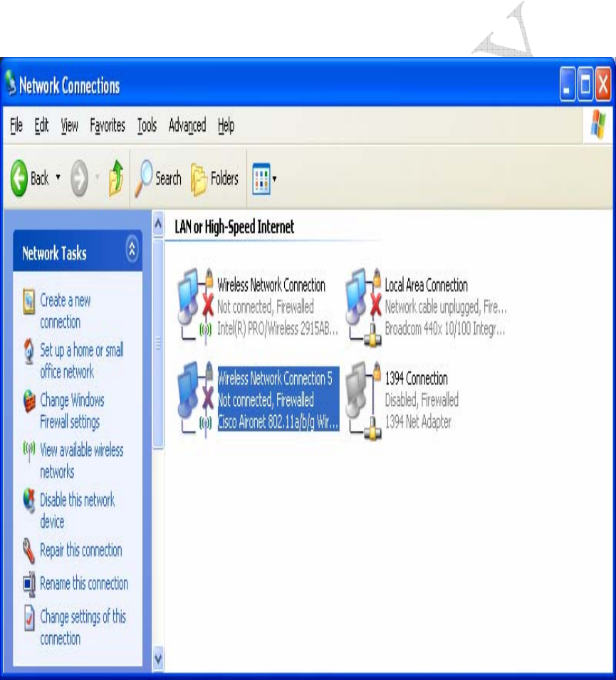616x680 pixels.
Task: Click the LAN or High-Speed Internet header
Action: pos(234,227)
